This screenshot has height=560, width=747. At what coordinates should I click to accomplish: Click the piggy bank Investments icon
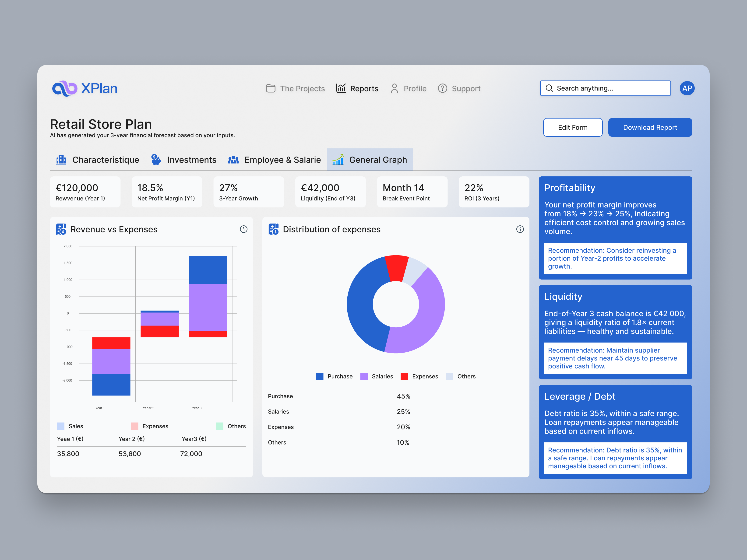pos(156,160)
